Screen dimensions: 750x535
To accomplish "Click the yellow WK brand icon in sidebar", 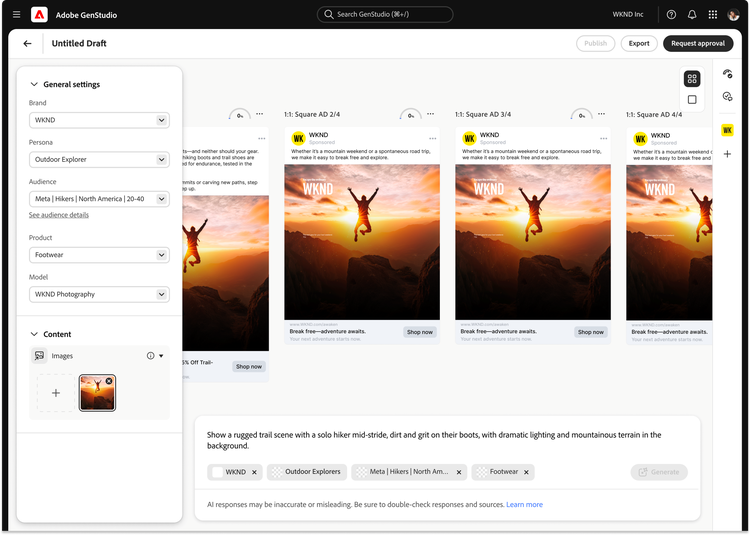I will [728, 129].
